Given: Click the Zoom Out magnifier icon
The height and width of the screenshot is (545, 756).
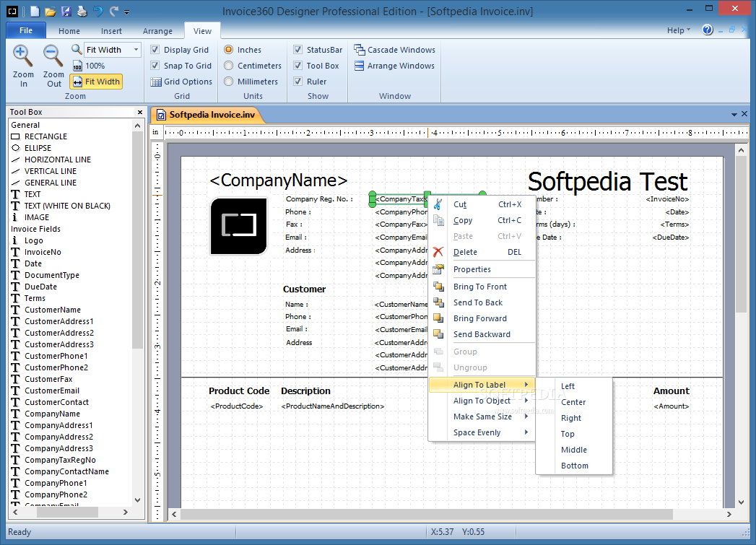Looking at the screenshot, I should (x=53, y=56).
